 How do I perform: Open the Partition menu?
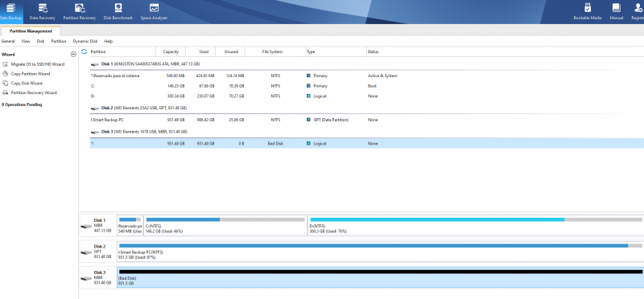tap(59, 42)
